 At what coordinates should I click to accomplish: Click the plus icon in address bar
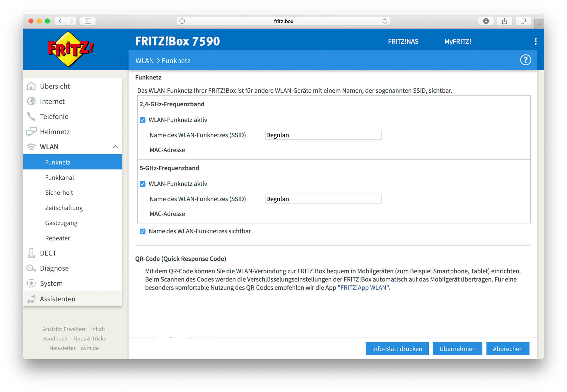pyautogui.click(x=182, y=21)
